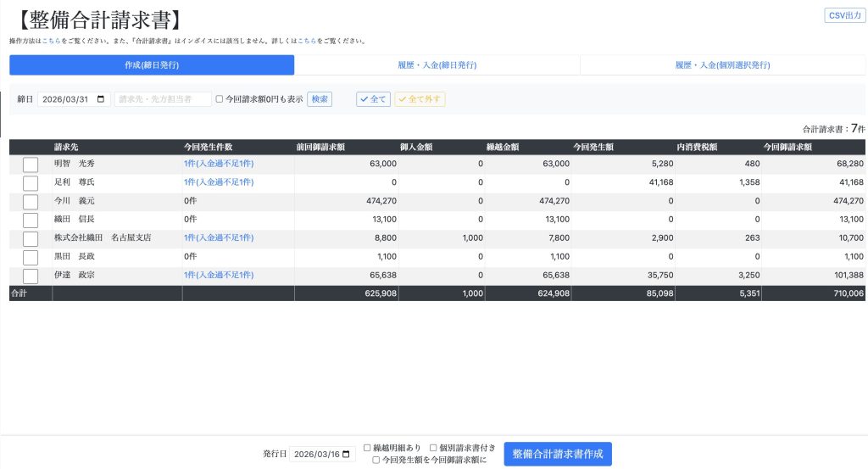Screen dimensions: 868x469
Task: Open first こちら link for 操作方法
Action: pyautogui.click(x=50, y=41)
